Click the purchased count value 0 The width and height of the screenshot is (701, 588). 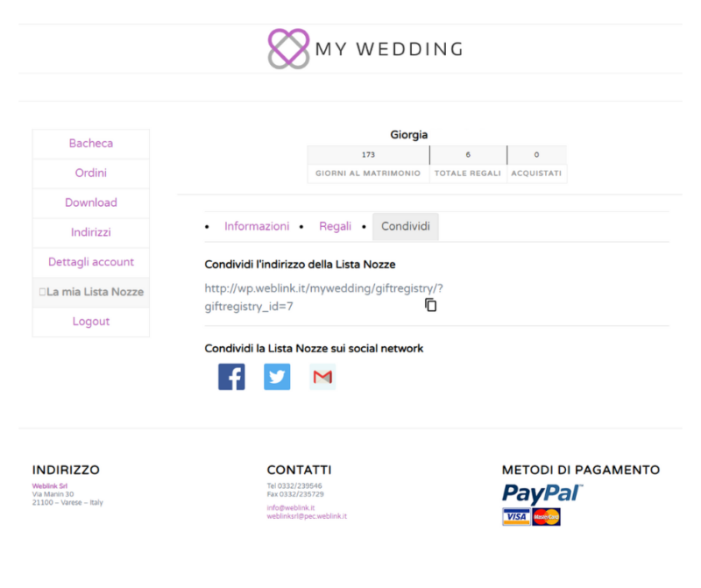point(536,155)
